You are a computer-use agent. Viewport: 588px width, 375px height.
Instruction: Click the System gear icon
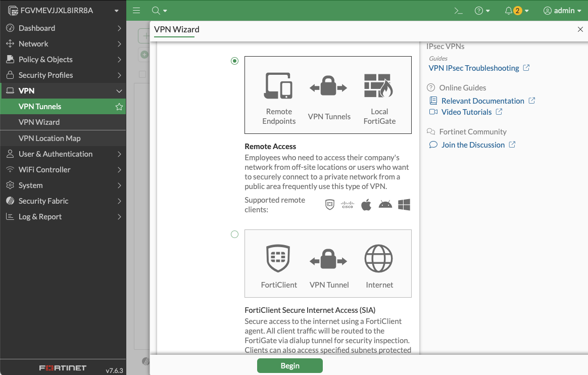click(x=10, y=185)
